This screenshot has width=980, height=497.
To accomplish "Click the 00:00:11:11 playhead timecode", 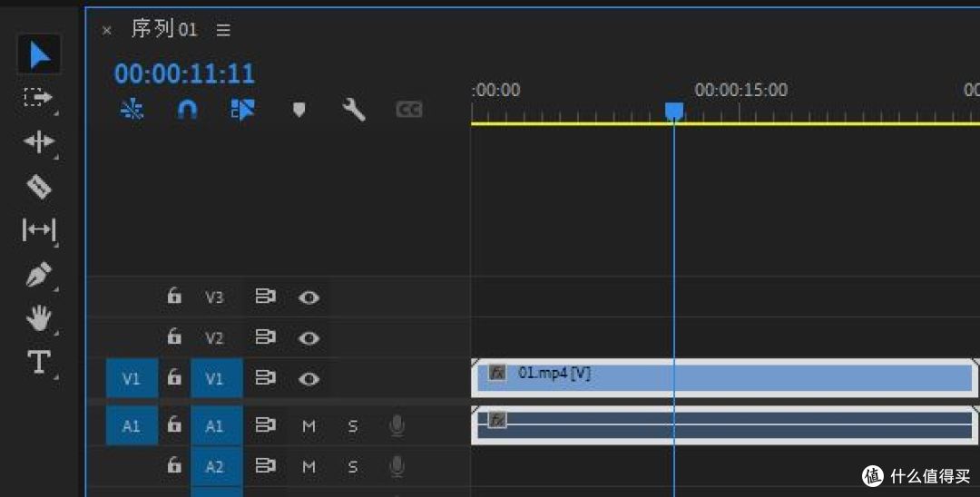I will pos(184,73).
